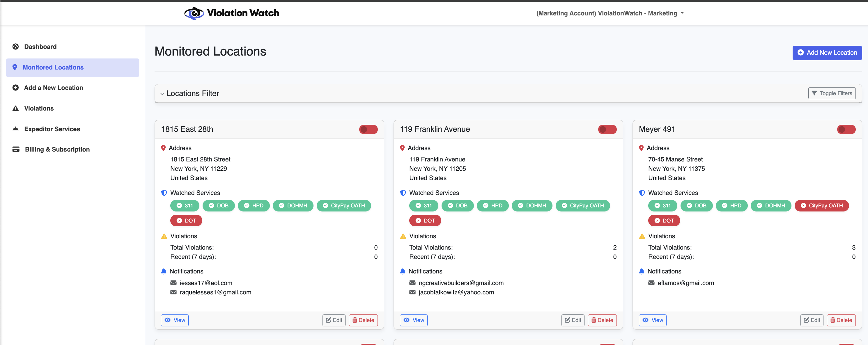This screenshot has width=868, height=345.
Task: Toggle the DOB service on 119 Franklin Avenue
Action: point(457,206)
